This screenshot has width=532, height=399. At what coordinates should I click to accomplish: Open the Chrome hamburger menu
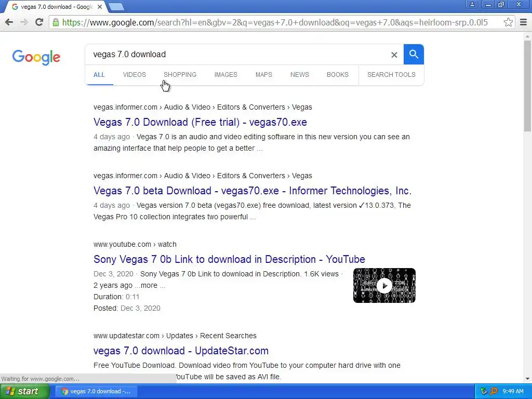coord(523,22)
